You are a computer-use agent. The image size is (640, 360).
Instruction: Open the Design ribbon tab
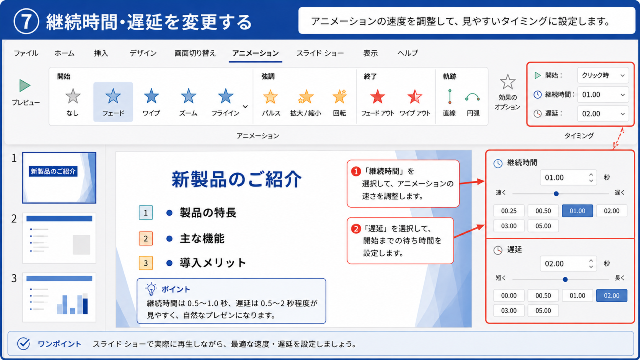(143, 53)
